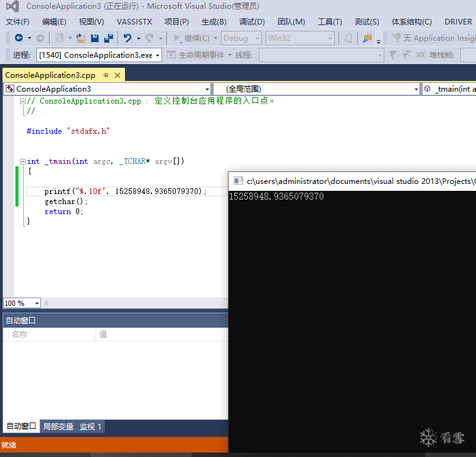Click the printf code line in editor
This screenshot has height=457, width=476.
pos(126,191)
